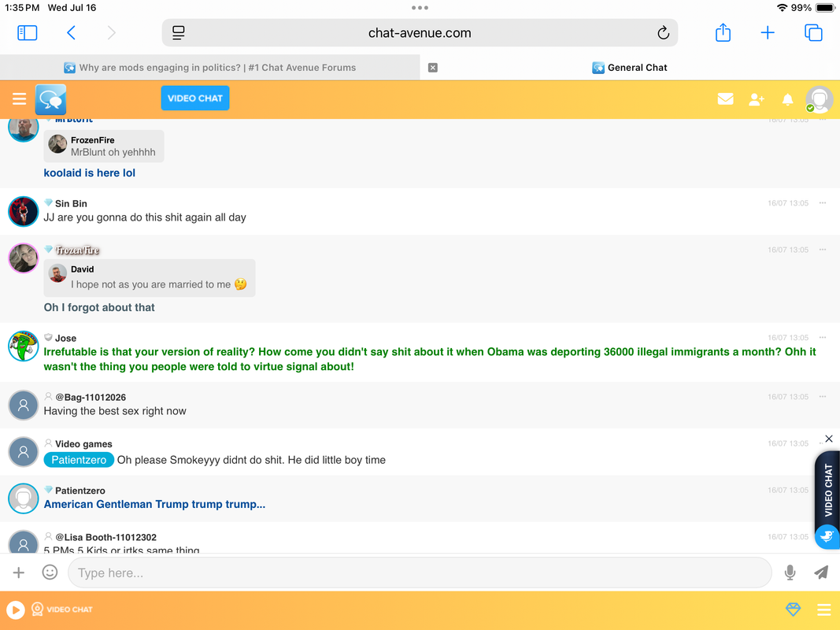Click username Video games
840x630 pixels.
tap(83, 444)
